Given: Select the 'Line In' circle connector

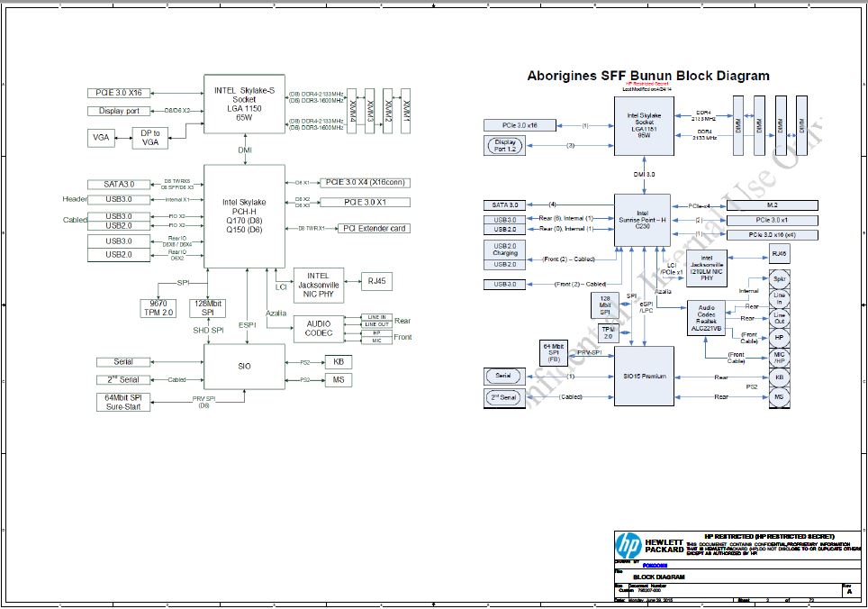Looking at the screenshot, I should click(x=779, y=298).
